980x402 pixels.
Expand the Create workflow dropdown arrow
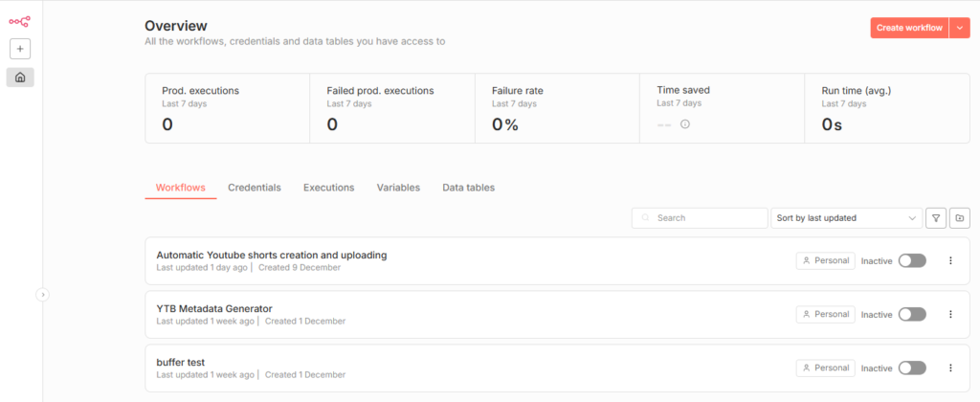[x=960, y=28]
